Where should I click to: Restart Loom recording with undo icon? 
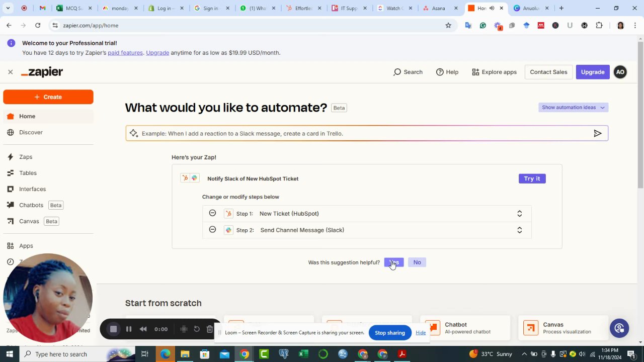tap(197, 329)
